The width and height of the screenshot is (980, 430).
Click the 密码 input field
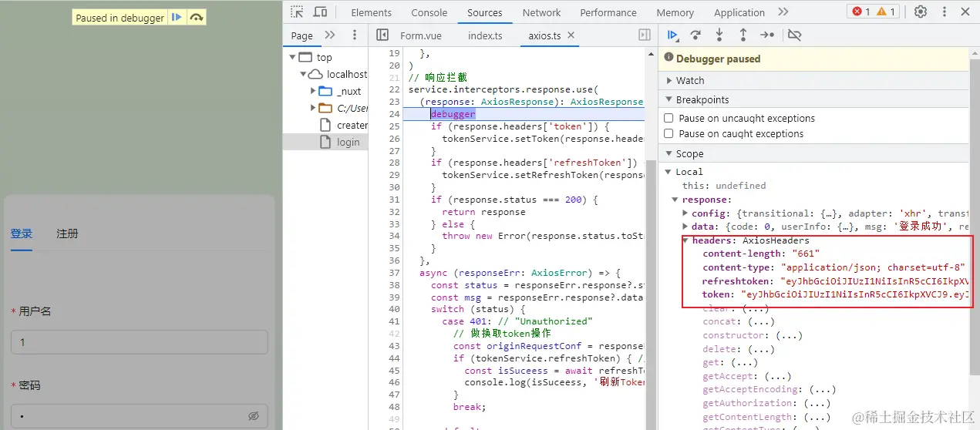point(140,416)
